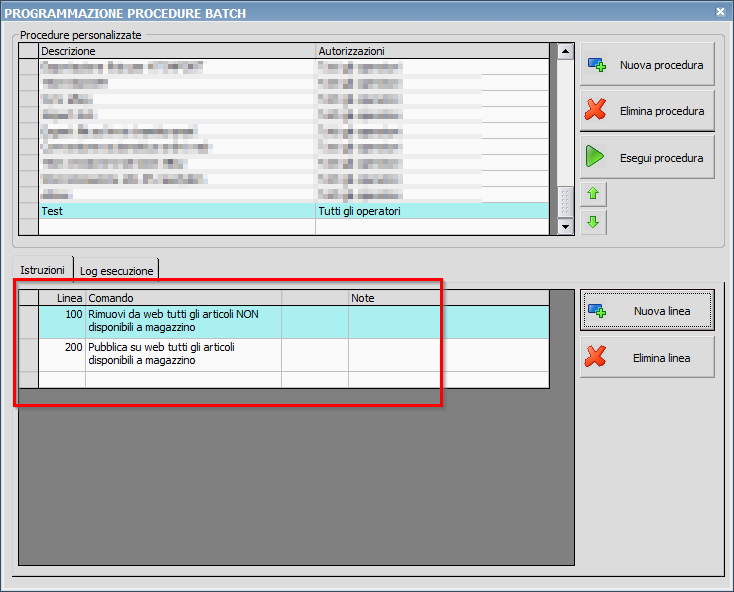Screen dimensions: 734x592
Task: Click the Nuova procedura button
Action: pos(647,64)
